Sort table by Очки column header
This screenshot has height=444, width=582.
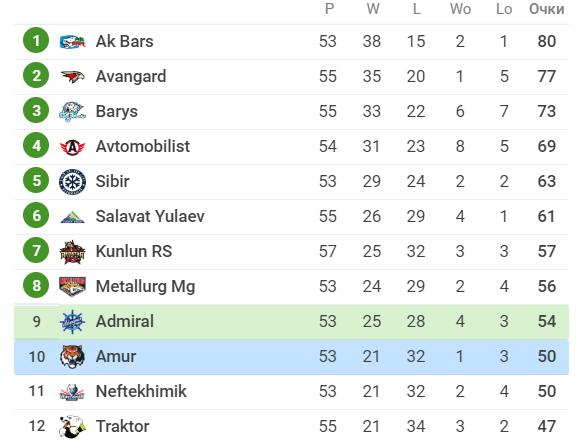tap(546, 9)
